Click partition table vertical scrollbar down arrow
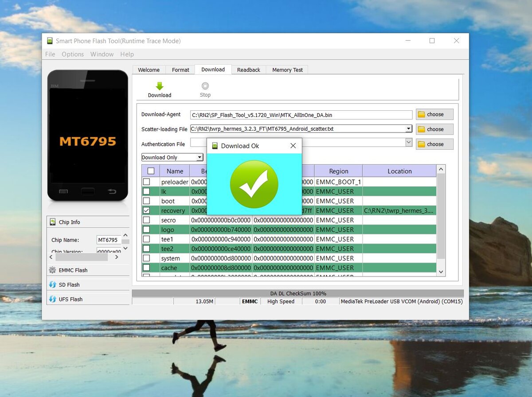This screenshot has height=397, width=532. [x=441, y=272]
